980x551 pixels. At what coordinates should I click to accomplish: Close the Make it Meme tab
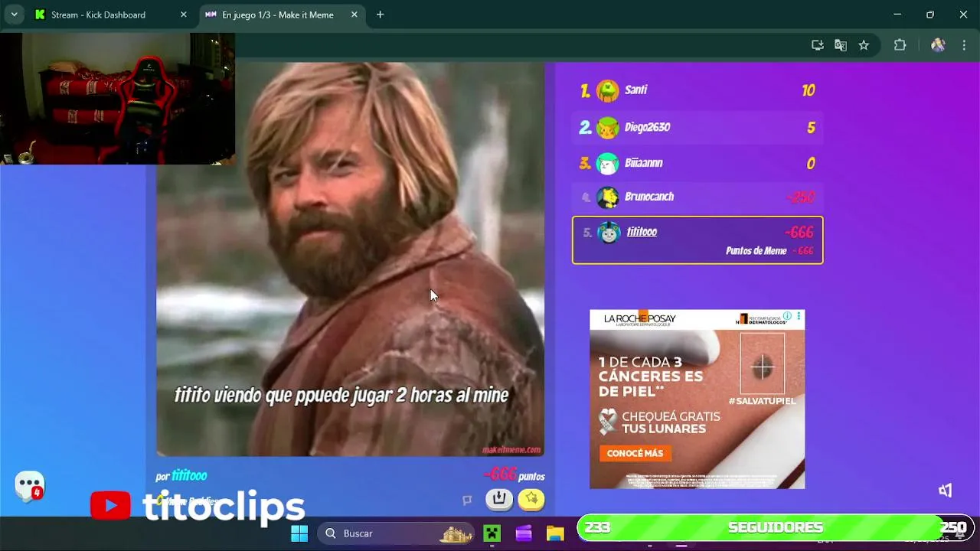(x=354, y=15)
